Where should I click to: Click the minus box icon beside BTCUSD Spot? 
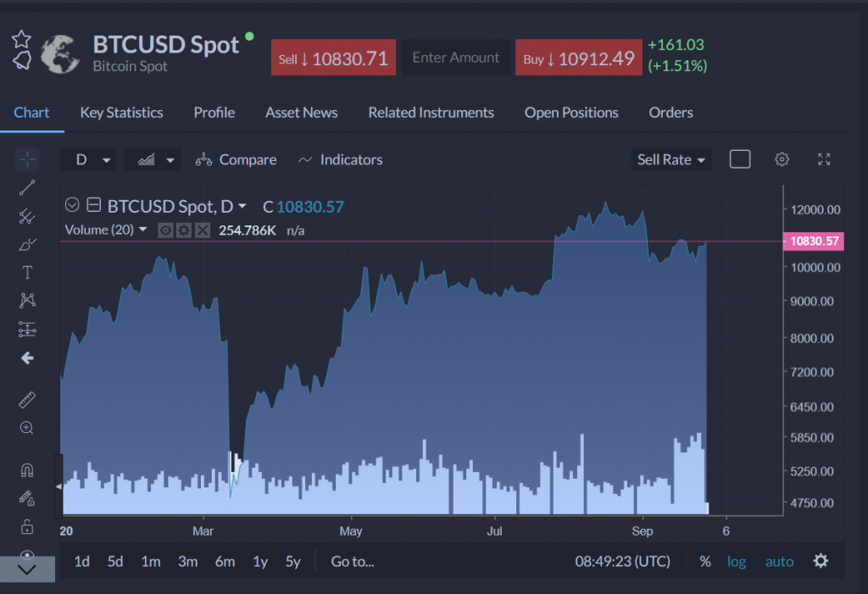[x=94, y=205]
